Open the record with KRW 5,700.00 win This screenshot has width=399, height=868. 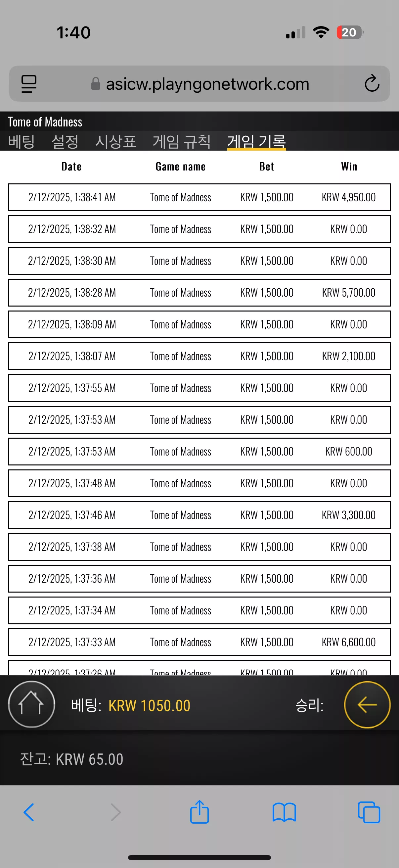[199, 293]
